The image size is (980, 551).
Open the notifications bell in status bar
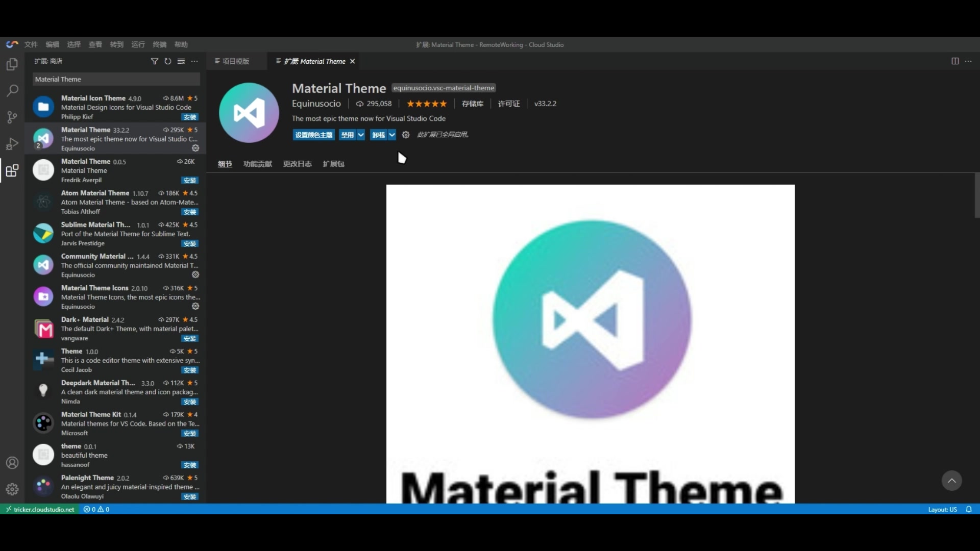pyautogui.click(x=969, y=509)
